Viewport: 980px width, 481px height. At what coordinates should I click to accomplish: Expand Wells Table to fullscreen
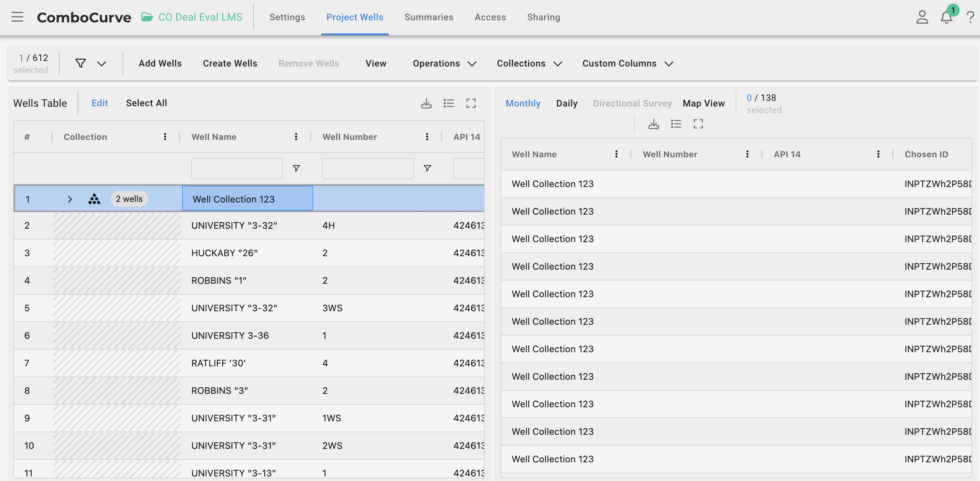click(x=471, y=103)
